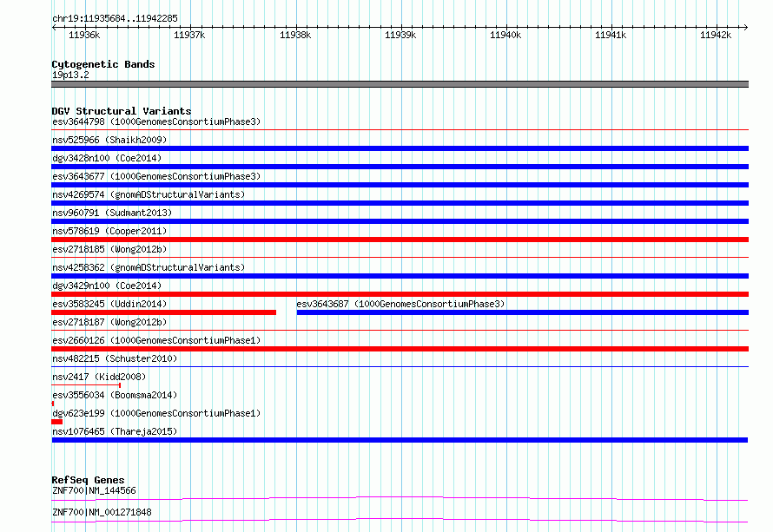Viewport: 773px width, 532px height.
Task: Click the ZNF700|NM_001271848 gene label
Action: [102, 512]
